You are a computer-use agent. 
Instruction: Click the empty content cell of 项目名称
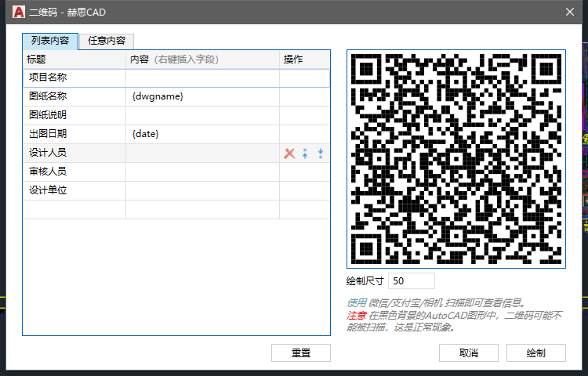pos(202,78)
